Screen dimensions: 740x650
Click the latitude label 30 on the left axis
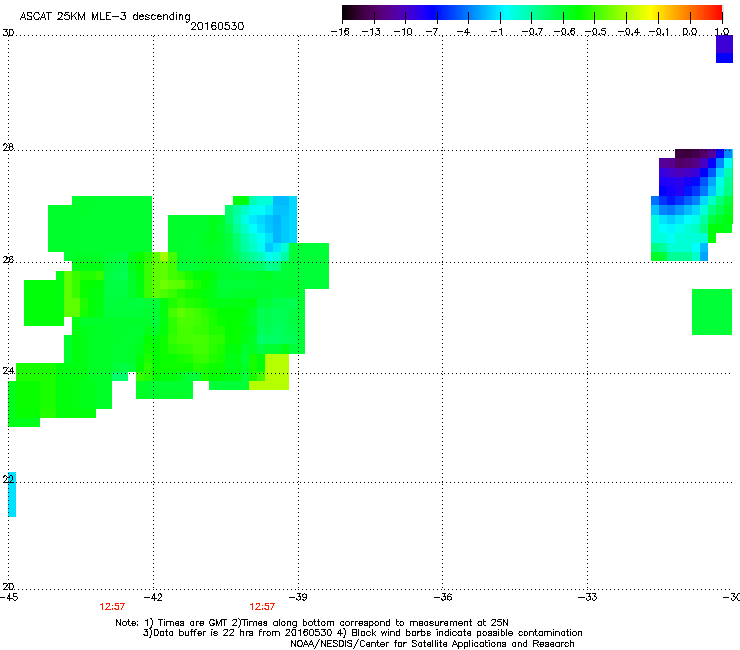coord(8,33)
